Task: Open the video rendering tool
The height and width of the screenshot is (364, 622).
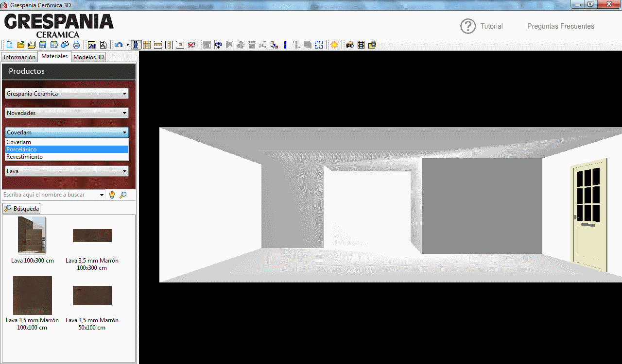Action: pos(361,45)
